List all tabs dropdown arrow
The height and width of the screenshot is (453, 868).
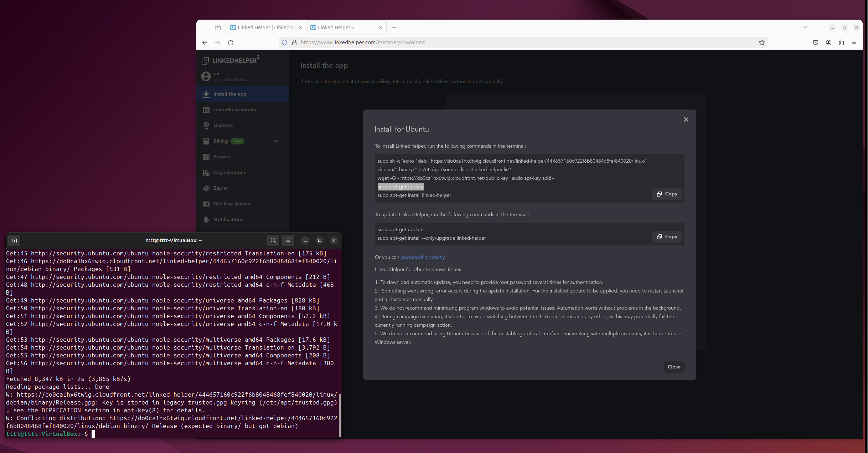pyautogui.click(x=805, y=27)
